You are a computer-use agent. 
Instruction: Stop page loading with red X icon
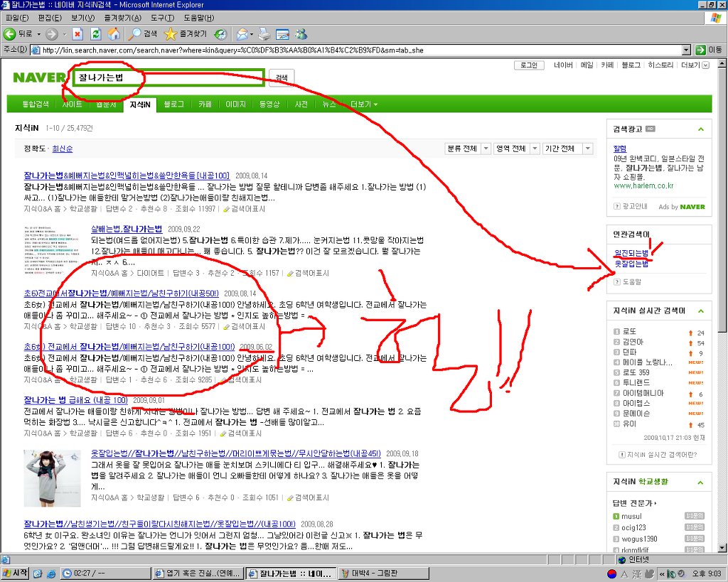click(77, 34)
